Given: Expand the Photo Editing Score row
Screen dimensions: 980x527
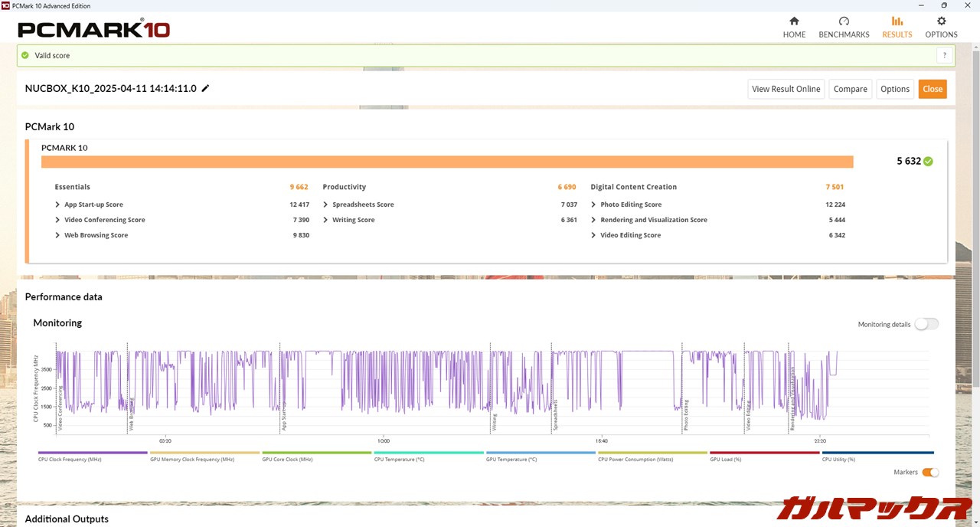Looking at the screenshot, I should coord(593,205).
